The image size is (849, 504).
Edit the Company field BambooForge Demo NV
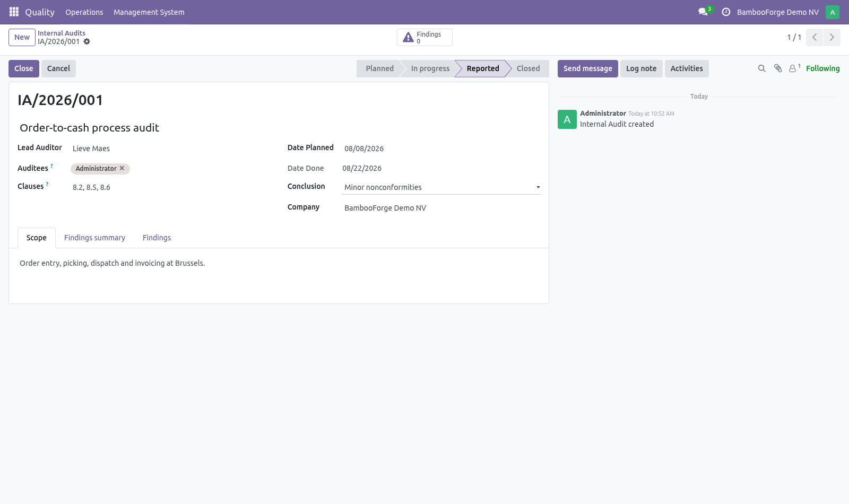click(x=441, y=208)
